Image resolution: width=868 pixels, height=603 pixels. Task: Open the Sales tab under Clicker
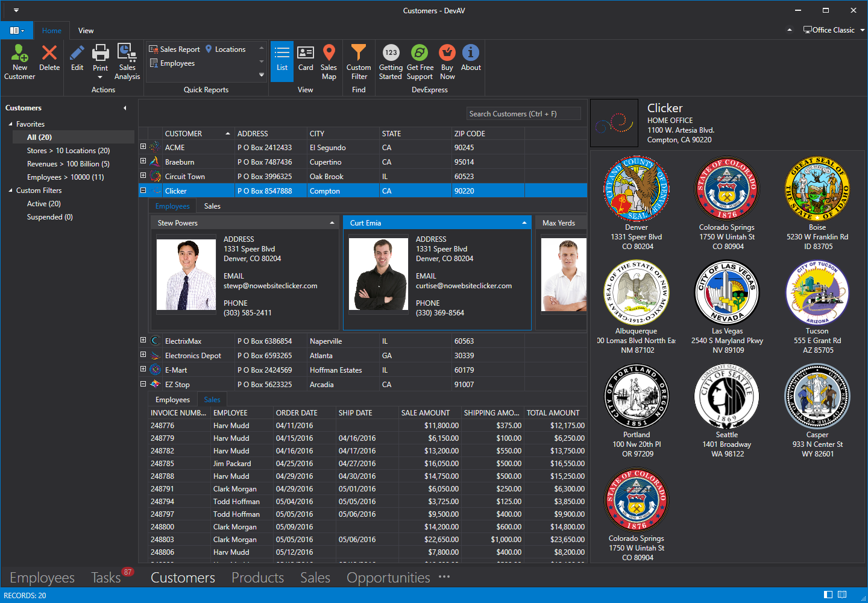click(x=212, y=206)
